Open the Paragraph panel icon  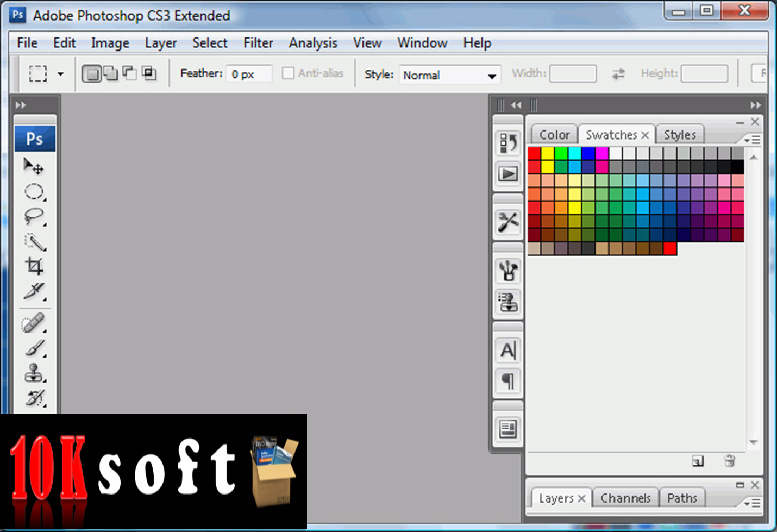click(x=508, y=381)
